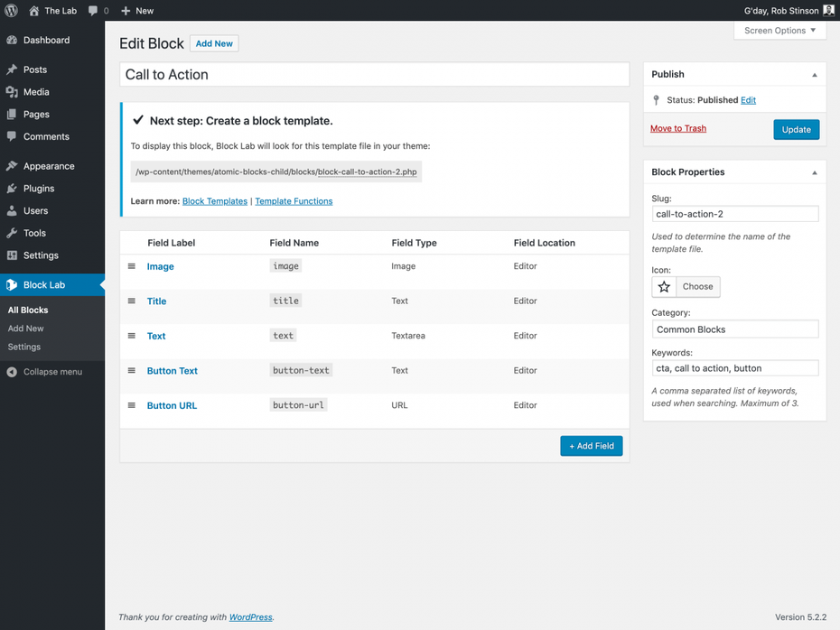Click the star icon in Block Properties
840x630 pixels.
(664, 287)
